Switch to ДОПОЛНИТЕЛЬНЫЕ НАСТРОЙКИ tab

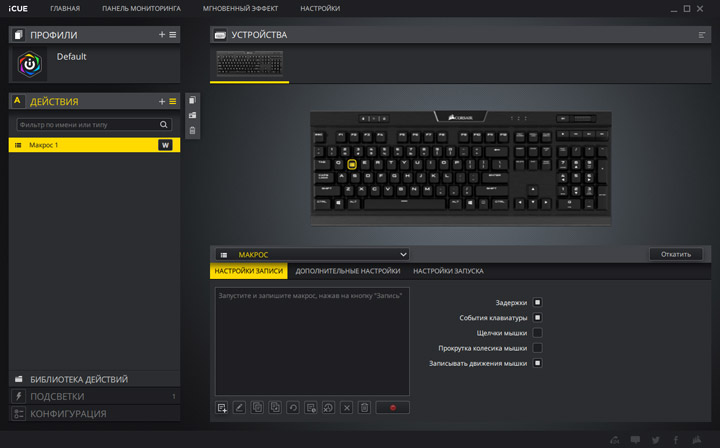tap(348, 271)
